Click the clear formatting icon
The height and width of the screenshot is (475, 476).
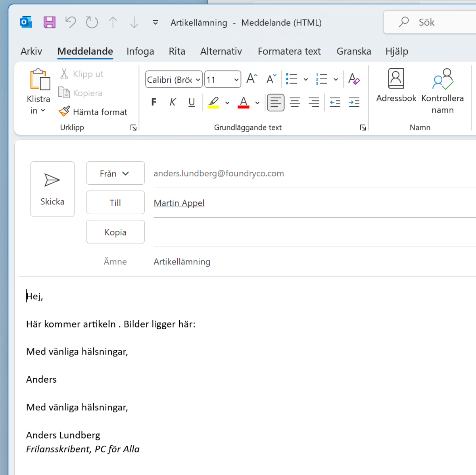[x=354, y=79]
